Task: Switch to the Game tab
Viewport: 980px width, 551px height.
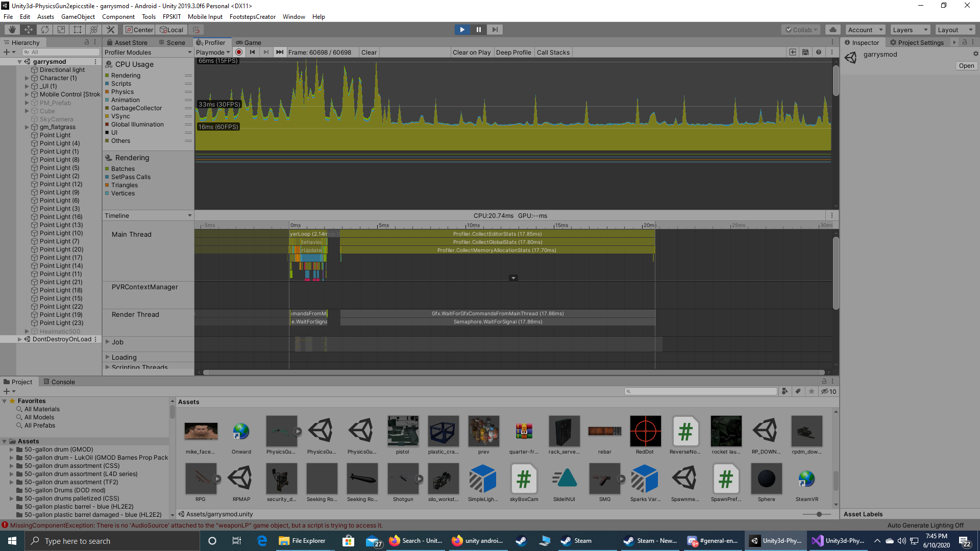Action: pyautogui.click(x=249, y=42)
